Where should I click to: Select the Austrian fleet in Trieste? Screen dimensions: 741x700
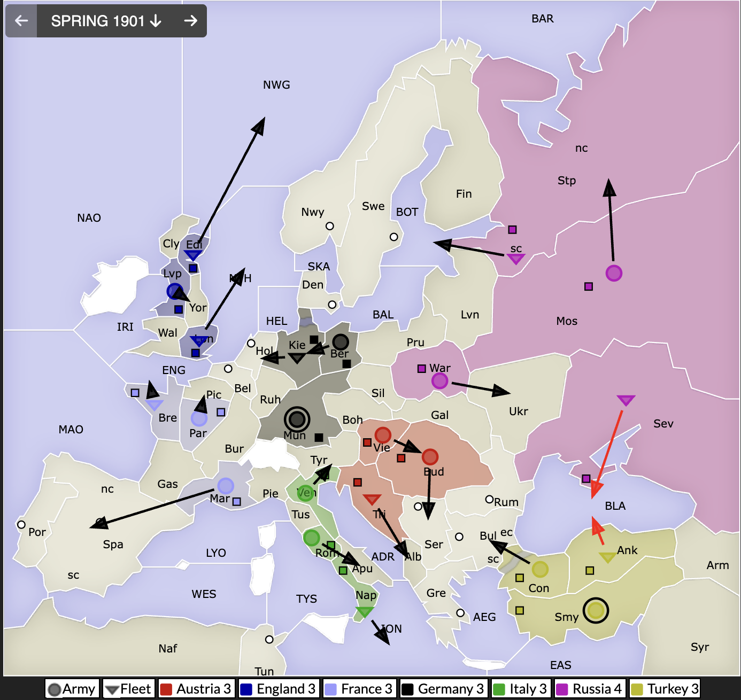point(372,500)
